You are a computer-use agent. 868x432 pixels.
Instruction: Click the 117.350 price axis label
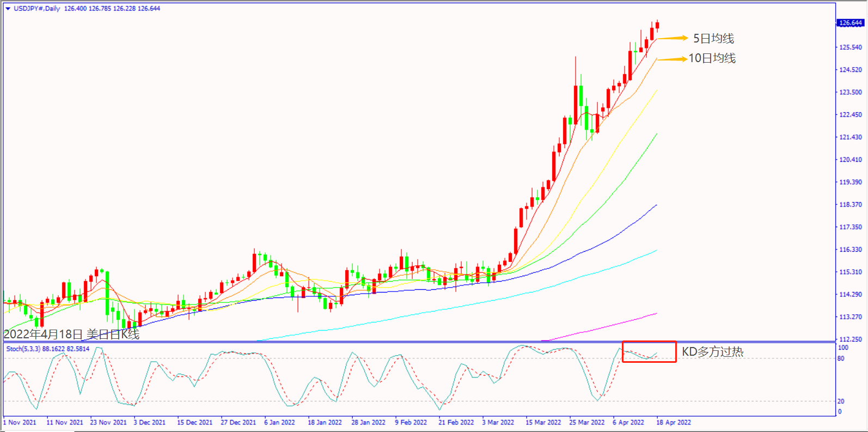coord(851,227)
